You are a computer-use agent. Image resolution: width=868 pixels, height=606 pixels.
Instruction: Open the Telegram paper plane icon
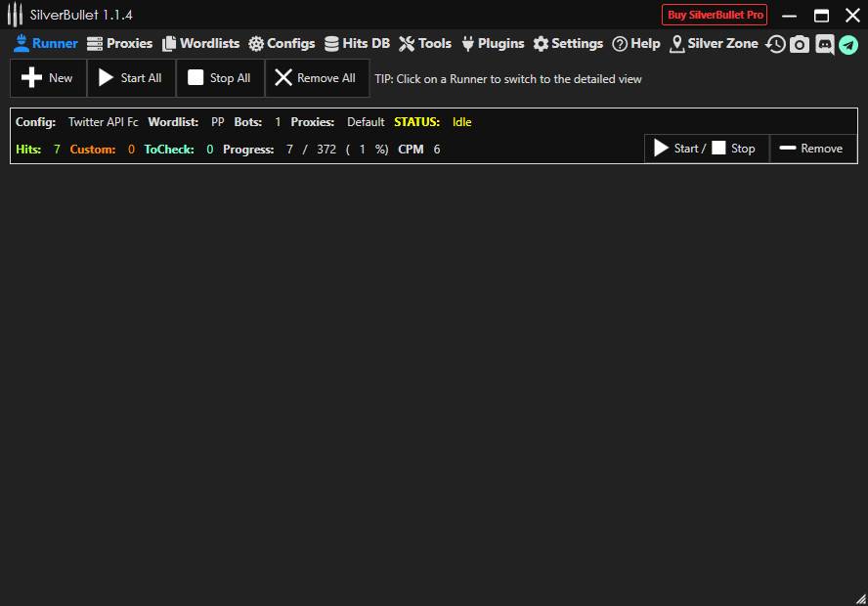click(x=848, y=44)
